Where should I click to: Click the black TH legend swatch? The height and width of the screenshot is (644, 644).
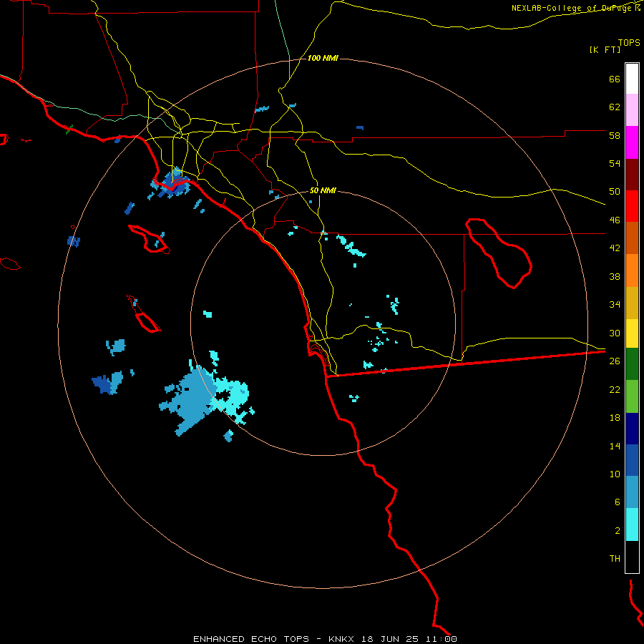(x=632, y=557)
